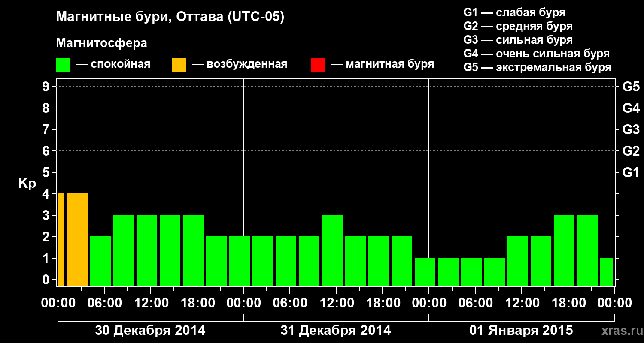Click the Kp 1 bar above 06:00, 01 Января
The image size is (644, 343).
click(471, 272)
